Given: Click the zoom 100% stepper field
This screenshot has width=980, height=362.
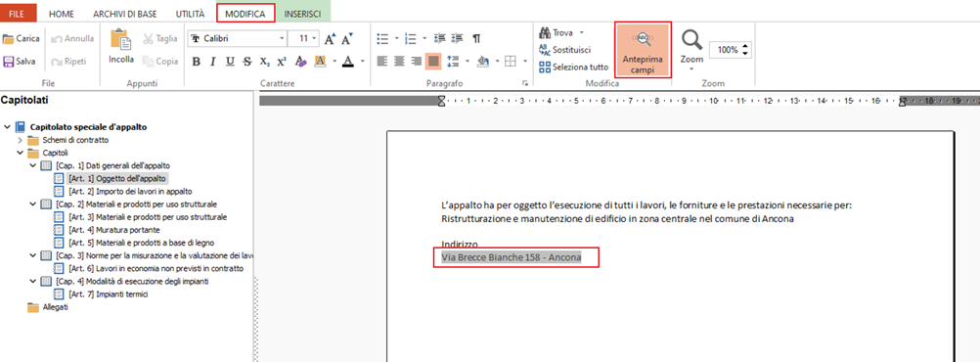Looking at the screenshot, I should pos(730,50).
